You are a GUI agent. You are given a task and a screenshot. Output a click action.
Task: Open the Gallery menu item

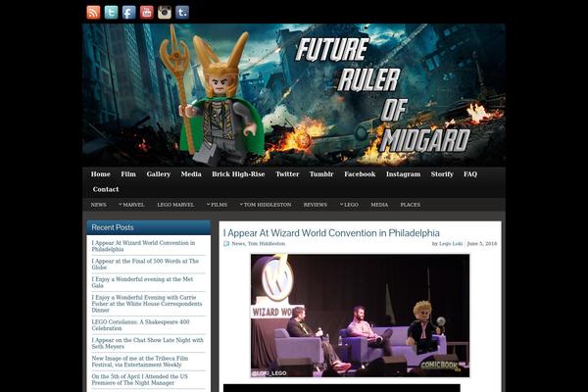tap(159, 174)
